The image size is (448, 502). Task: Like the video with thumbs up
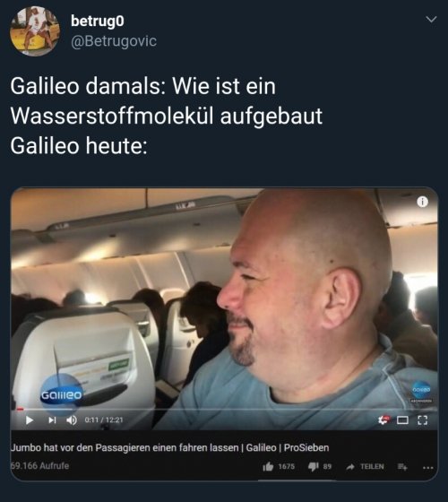click(x=268, y=467)
